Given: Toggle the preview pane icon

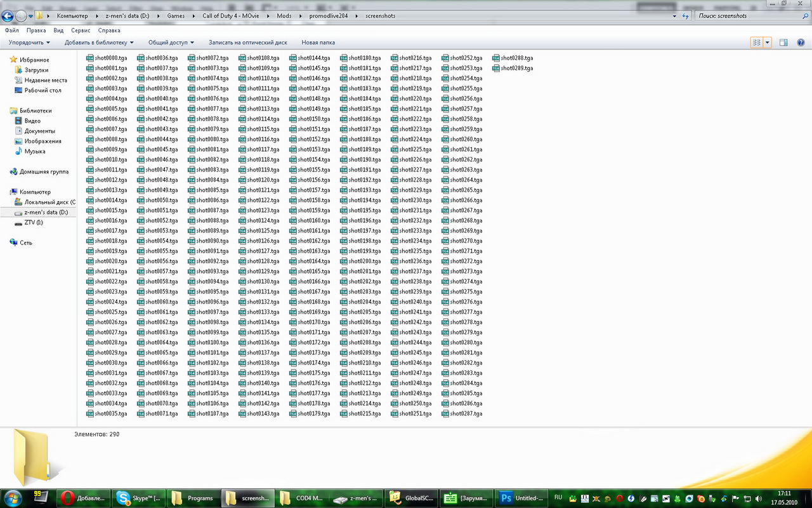Looking at the screenshot, I should coord(783,43).
